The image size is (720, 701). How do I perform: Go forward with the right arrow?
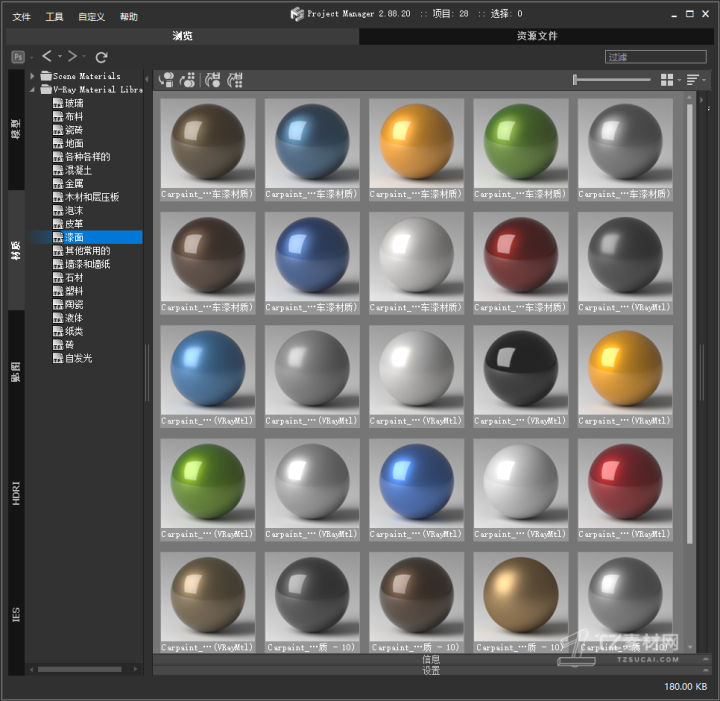click(72, 56)
